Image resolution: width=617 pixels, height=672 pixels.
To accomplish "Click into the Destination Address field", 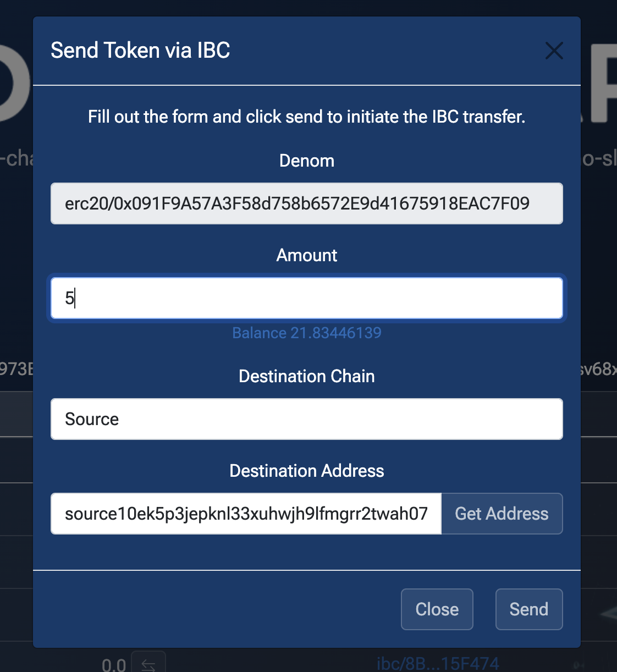I will [246, 514].
